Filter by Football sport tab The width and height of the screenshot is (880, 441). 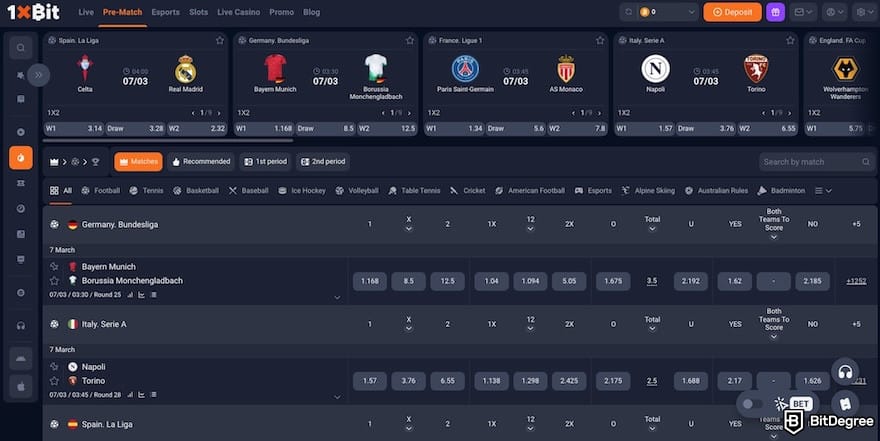tap(100, 191)
